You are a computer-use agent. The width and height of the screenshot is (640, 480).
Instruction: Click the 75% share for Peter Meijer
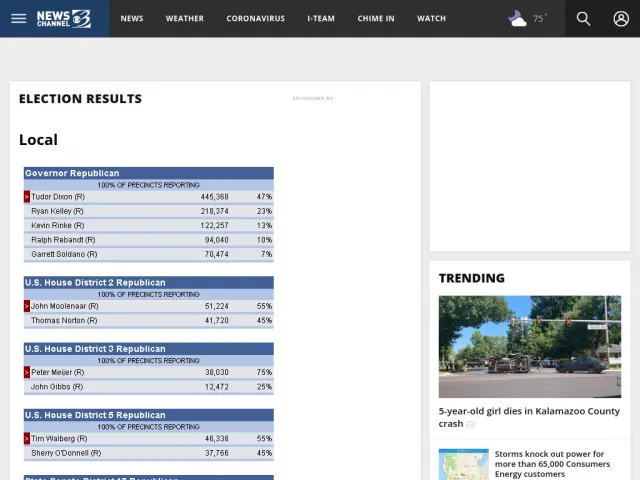tap(264, 372)
